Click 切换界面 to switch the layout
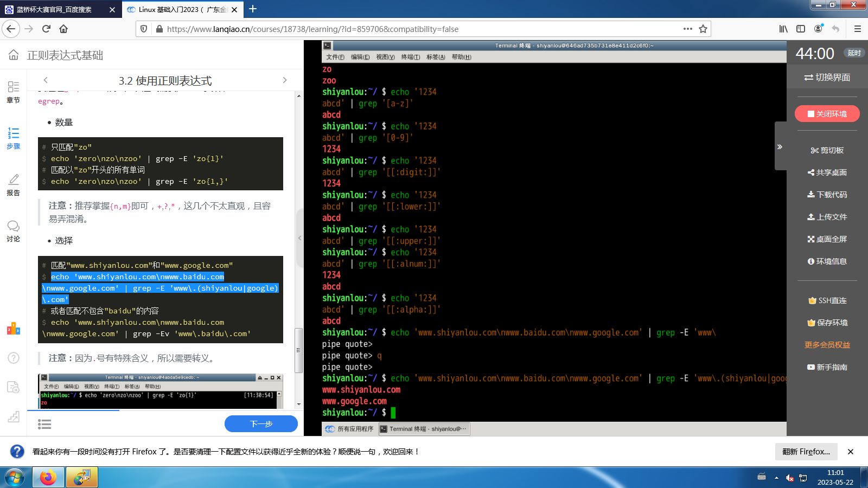Screen dimensions: 868x488 pos(827,78)
